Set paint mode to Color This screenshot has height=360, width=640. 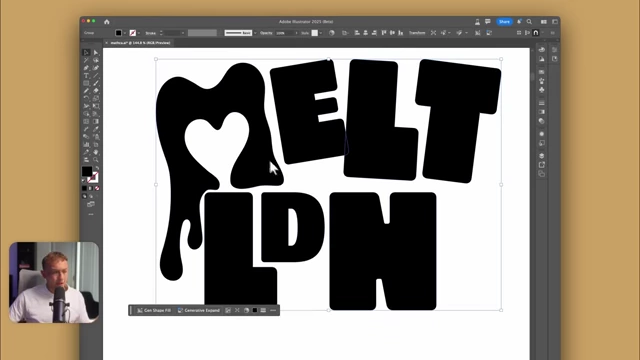(84, 188)
